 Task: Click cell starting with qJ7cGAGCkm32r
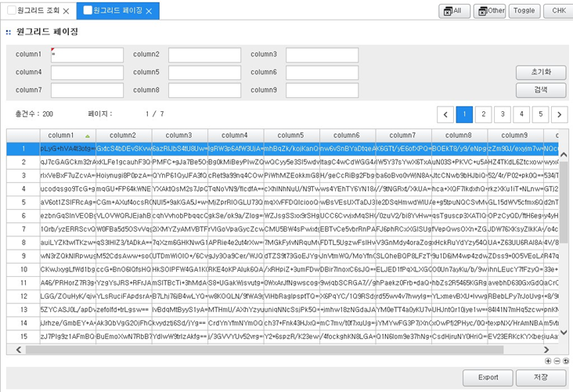(68, 162)
